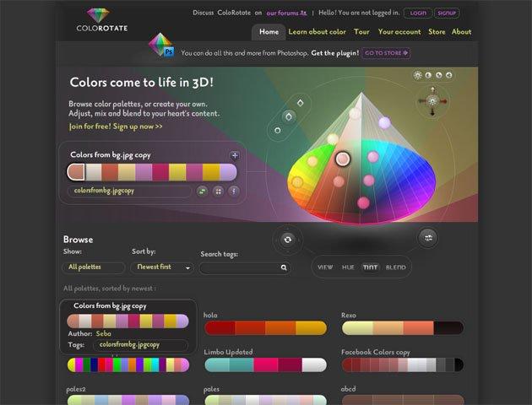Go to the Store tab
532x405 pixels.
click(x=437, y=32)
